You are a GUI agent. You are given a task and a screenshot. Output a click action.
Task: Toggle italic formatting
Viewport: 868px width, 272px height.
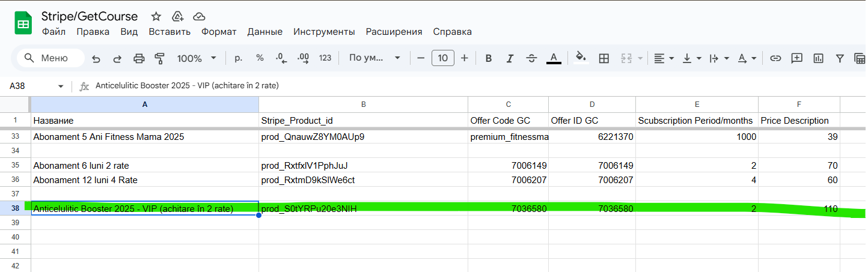(510, 58)
